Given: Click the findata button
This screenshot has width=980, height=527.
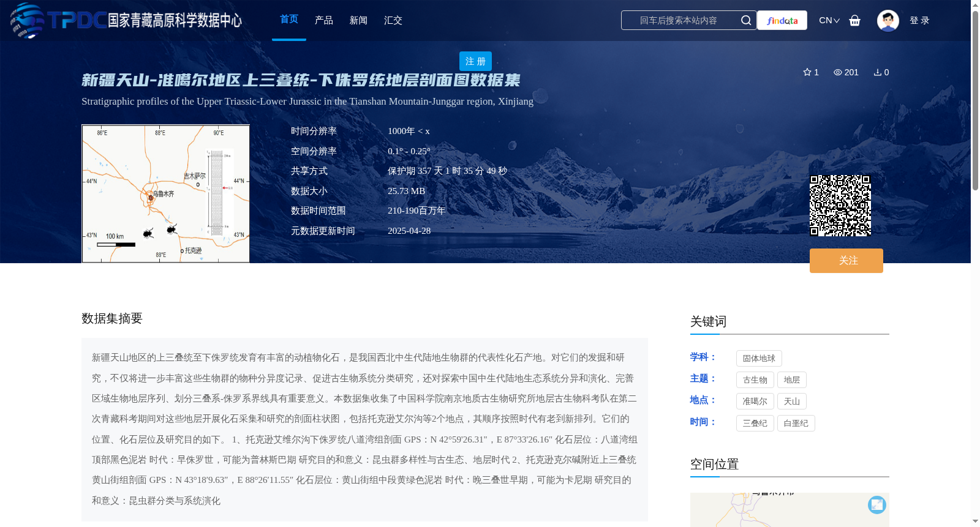Looking at the screenshot, I should pyautogui.click(x=782, y=20).
